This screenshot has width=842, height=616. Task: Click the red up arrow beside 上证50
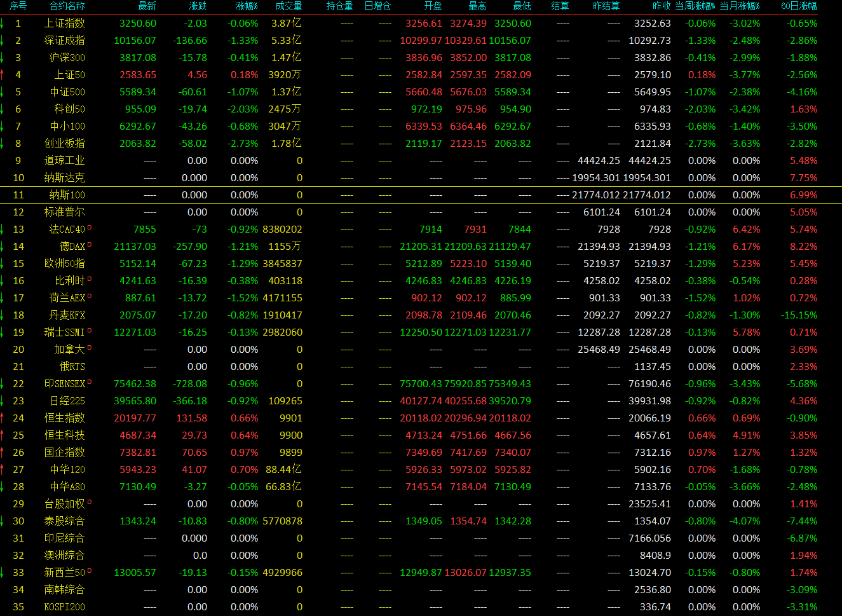3,75
